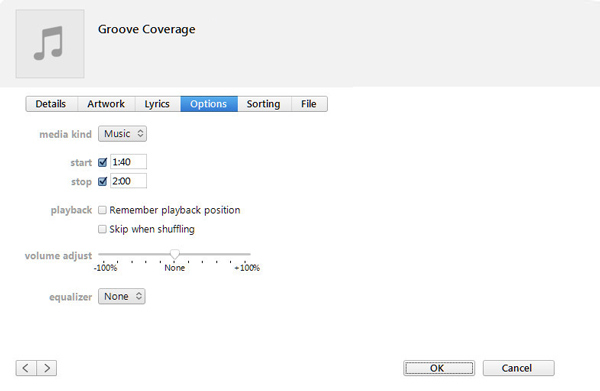Click the Groove Coverage title text
The image size is (600, 391).
(147, 29)
